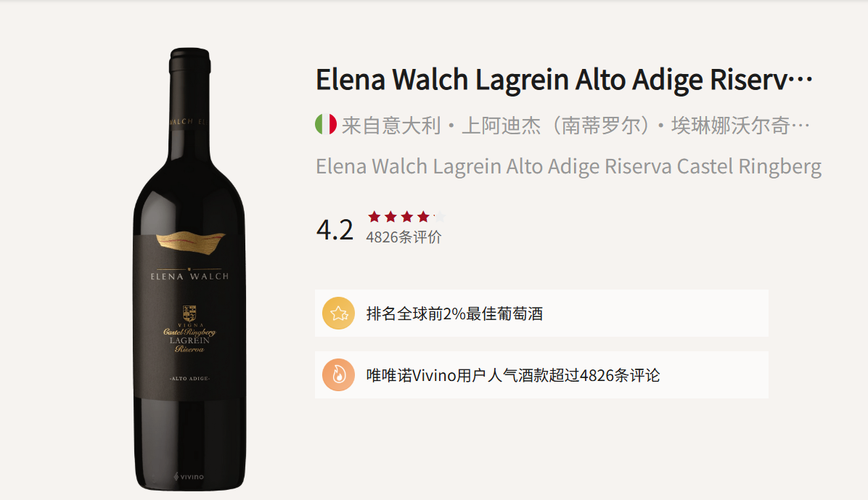Open the 4826条评价 reviews link
This screenshot has width=868, height=500.
(x=404, y=237)
